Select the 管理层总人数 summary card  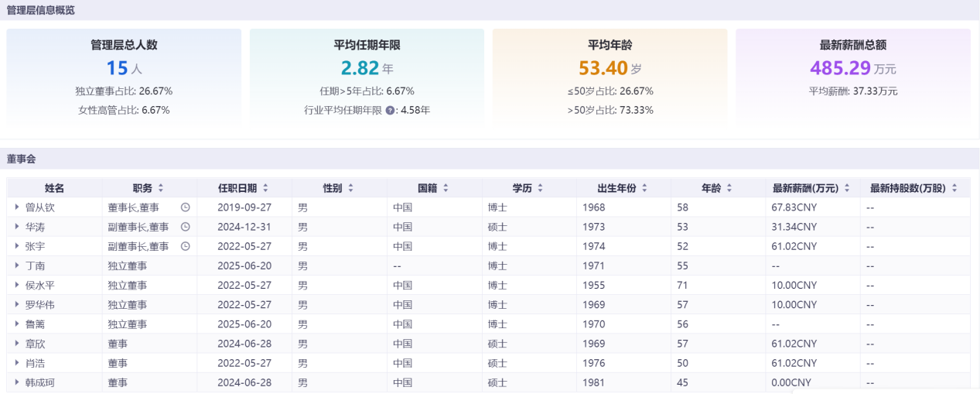[x=124, y=79]
